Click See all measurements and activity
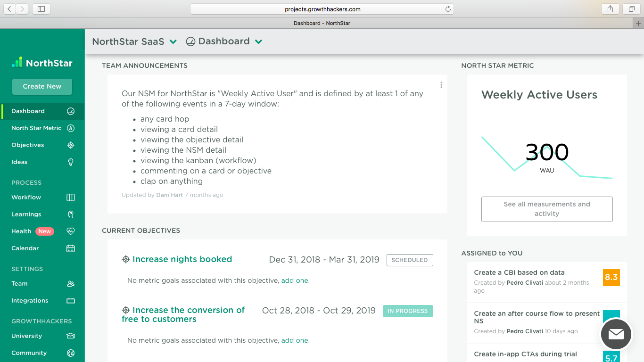 click(546, 209)
